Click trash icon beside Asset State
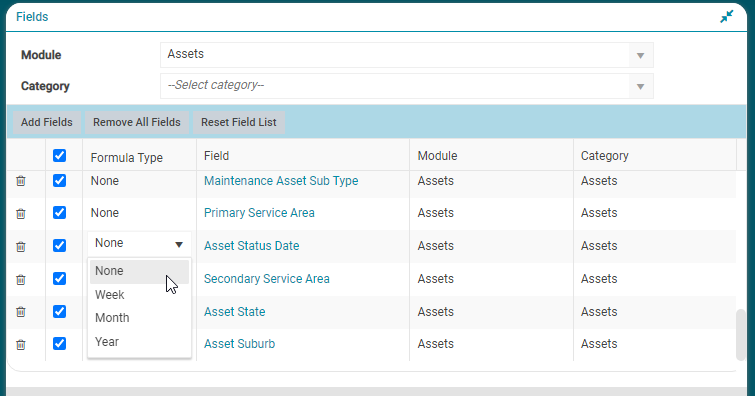 (x=21, y=312)
